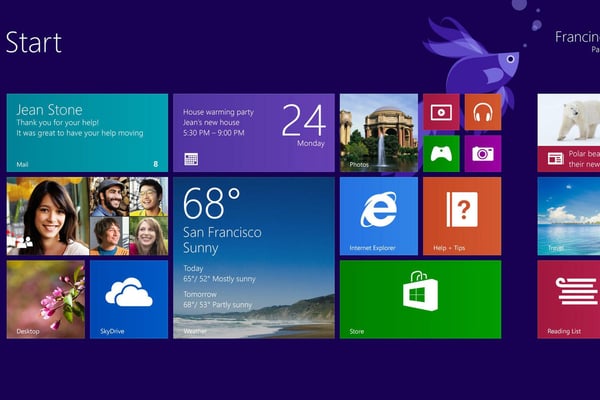The image size is (600, 400).
Task: Open the Camera app tile
Action: (x=483, y=154)
